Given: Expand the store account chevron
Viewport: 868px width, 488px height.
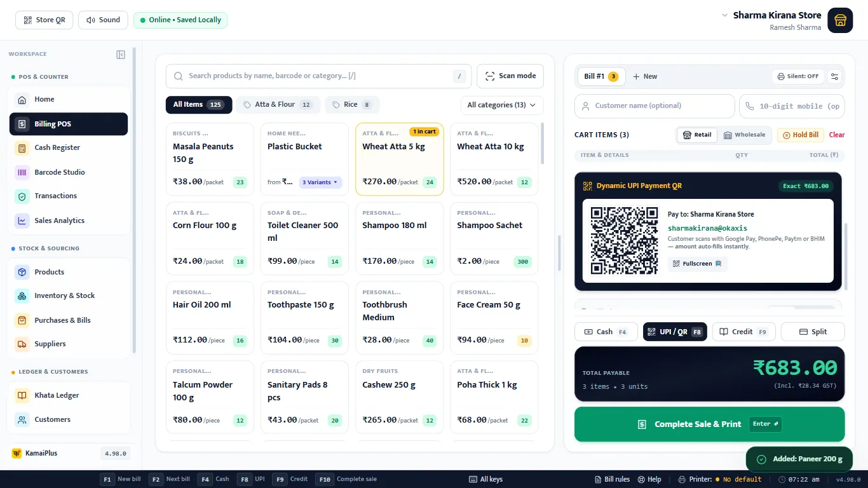Looking at the screenshot, I should (725, 15).
